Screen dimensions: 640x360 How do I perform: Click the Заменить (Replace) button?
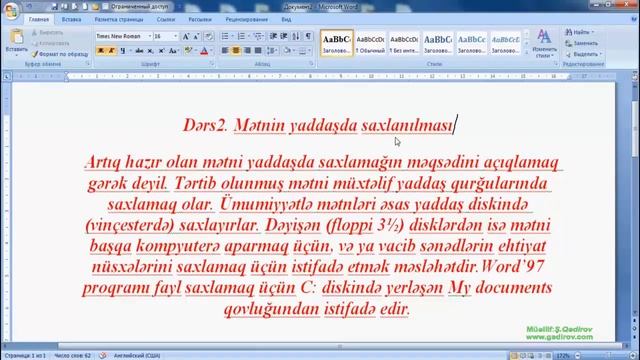pos(582,43)
